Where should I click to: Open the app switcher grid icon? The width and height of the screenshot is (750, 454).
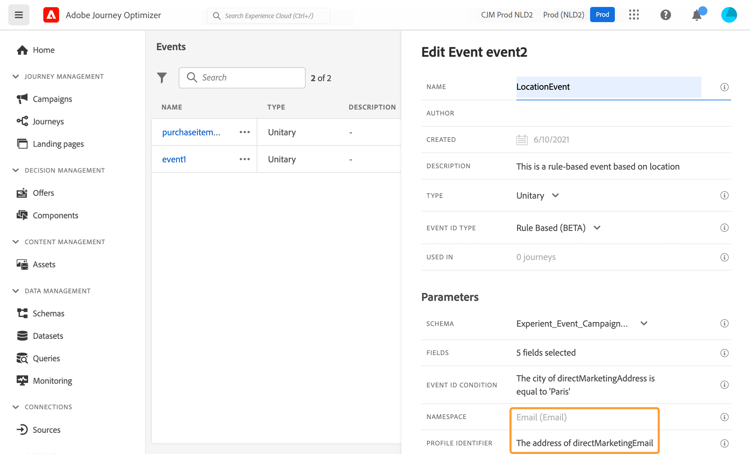point(634,15)
